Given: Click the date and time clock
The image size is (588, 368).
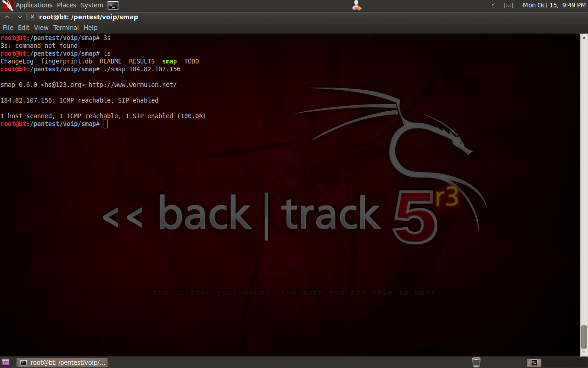Looking at the screenshot, I should pyautogui.click(x=554, y=5).
